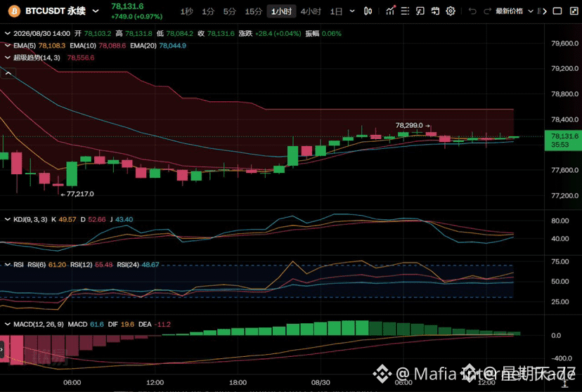Click the EMA(20) value 78,044.9
Image resolution: width=582 pixels, height=392 pixels.
173,46
